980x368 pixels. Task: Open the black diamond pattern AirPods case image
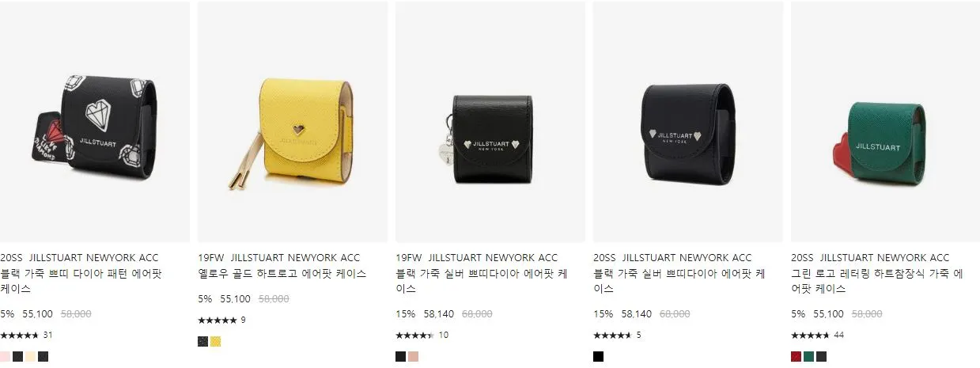point(95,122)
